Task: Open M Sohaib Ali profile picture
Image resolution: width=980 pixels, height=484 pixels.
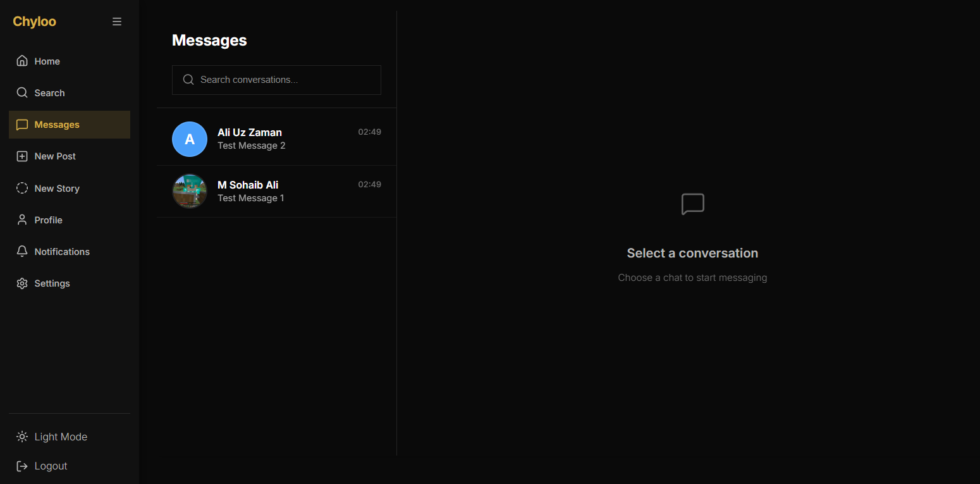Action: tap(190, 191)
